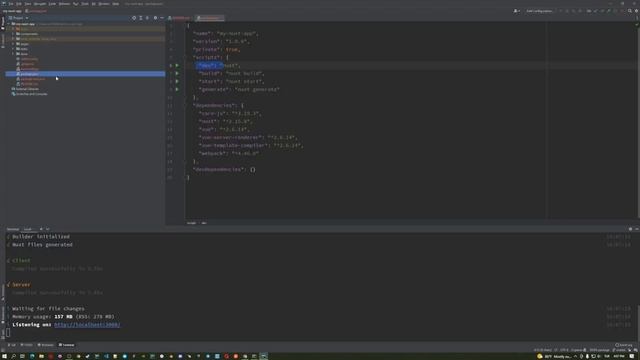The width and height of the screenshot is (640, 360).
Task: Click the user account icon in toolbar
Action: pos(516,11)
